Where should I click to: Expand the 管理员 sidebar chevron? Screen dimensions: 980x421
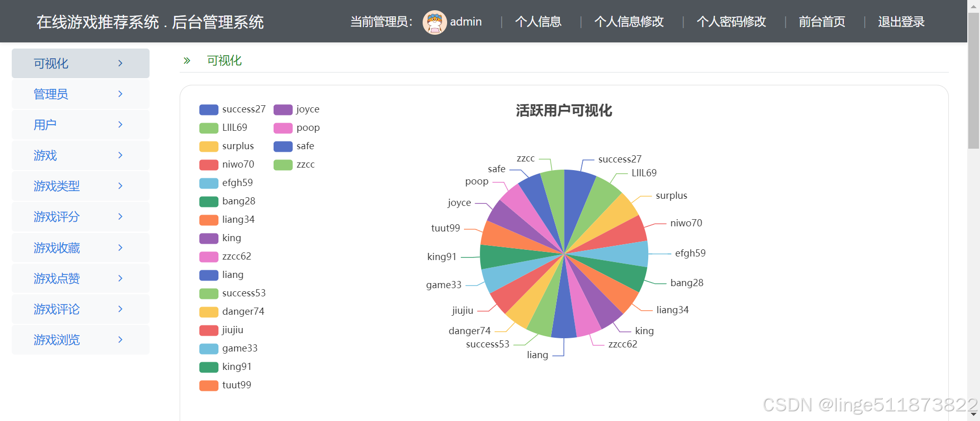click(x=120, y=94)
